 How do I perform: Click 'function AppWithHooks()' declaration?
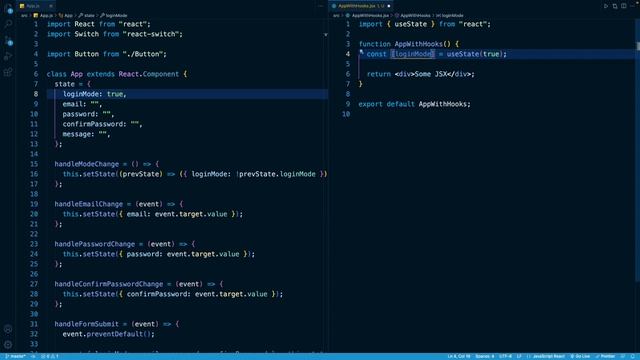click(404, 44)
